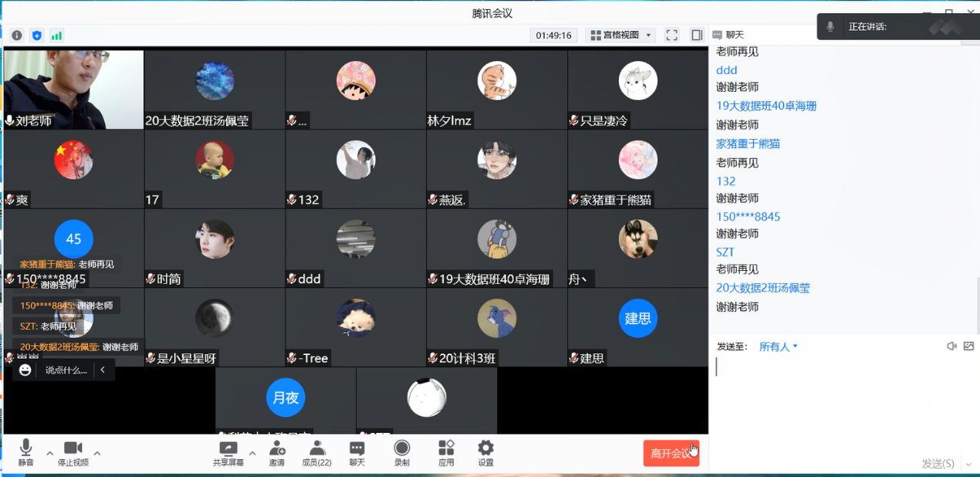The height and width of the screenshot is (477, 980).
Task: Click the emoji smiley icon
Action: tap(25, 370)
